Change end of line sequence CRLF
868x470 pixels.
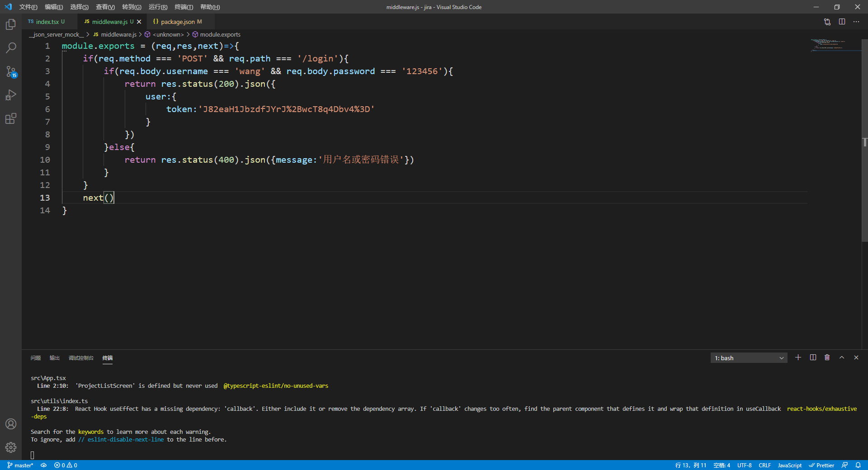coord(764,465)
